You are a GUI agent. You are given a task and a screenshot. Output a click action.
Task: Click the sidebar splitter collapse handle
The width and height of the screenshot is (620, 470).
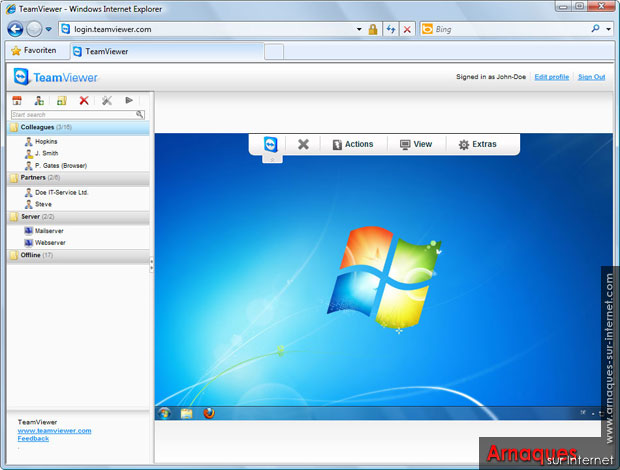click(x=151, y=264)
